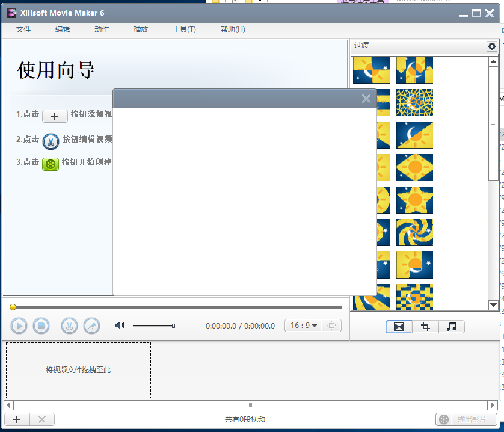
Task: Click the + button to add a clip to timeline
Action: [16, 419]
